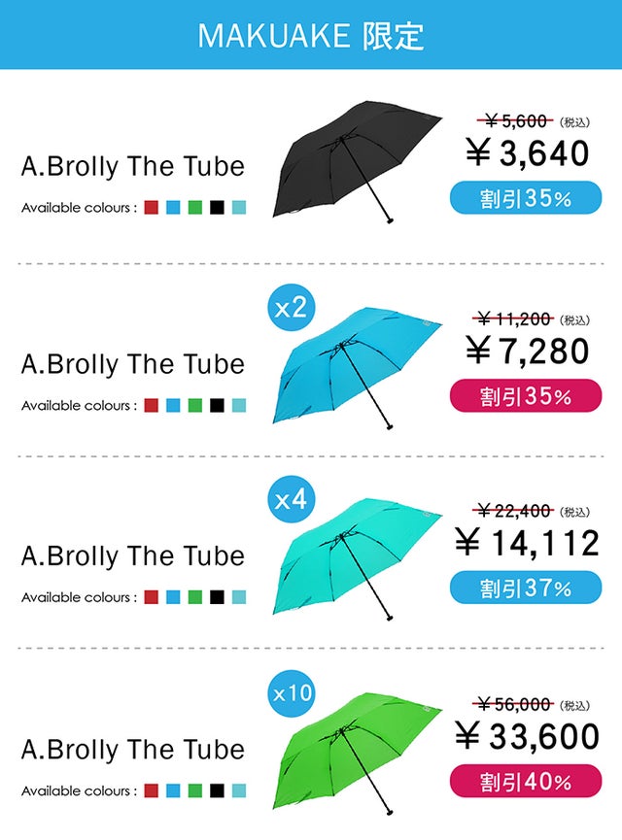This screenshot has width=622, height=840.
Task: Click the x2 quantity badge
Action: [291, 309]
